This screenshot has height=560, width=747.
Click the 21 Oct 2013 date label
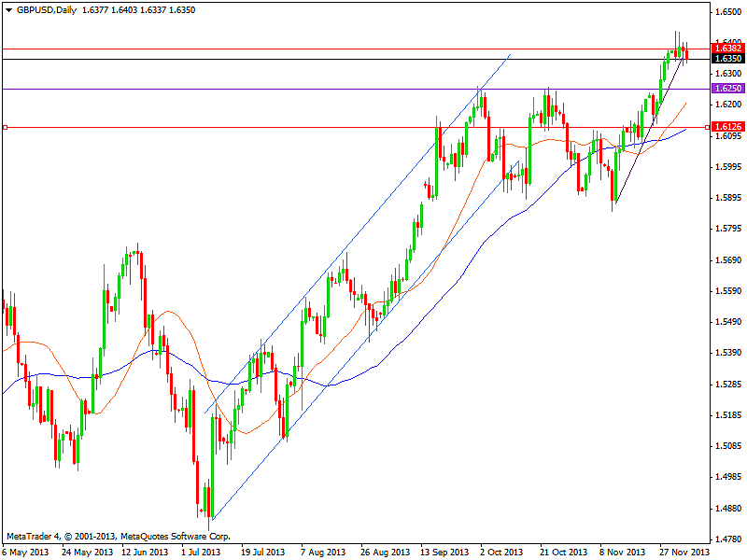point(564,552)
